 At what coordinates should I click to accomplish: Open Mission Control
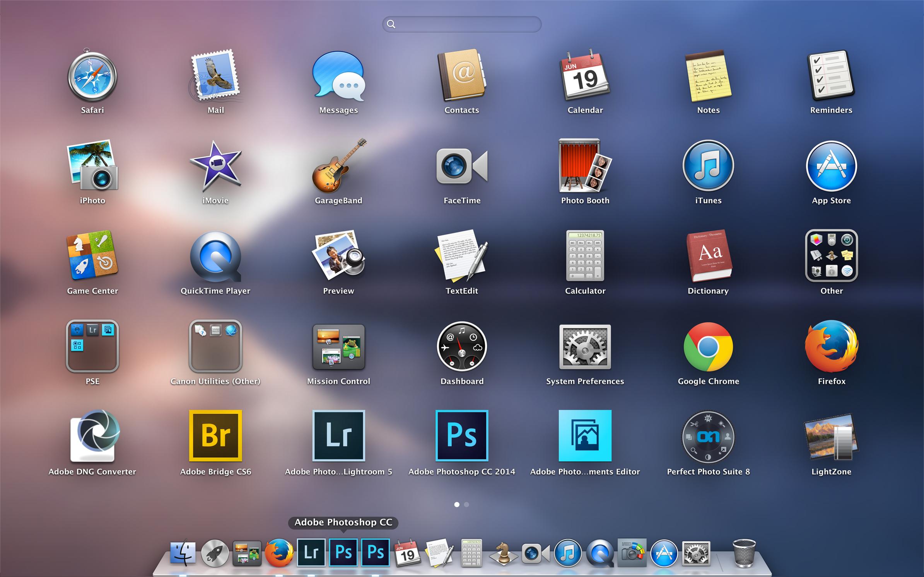click(338, 347)
